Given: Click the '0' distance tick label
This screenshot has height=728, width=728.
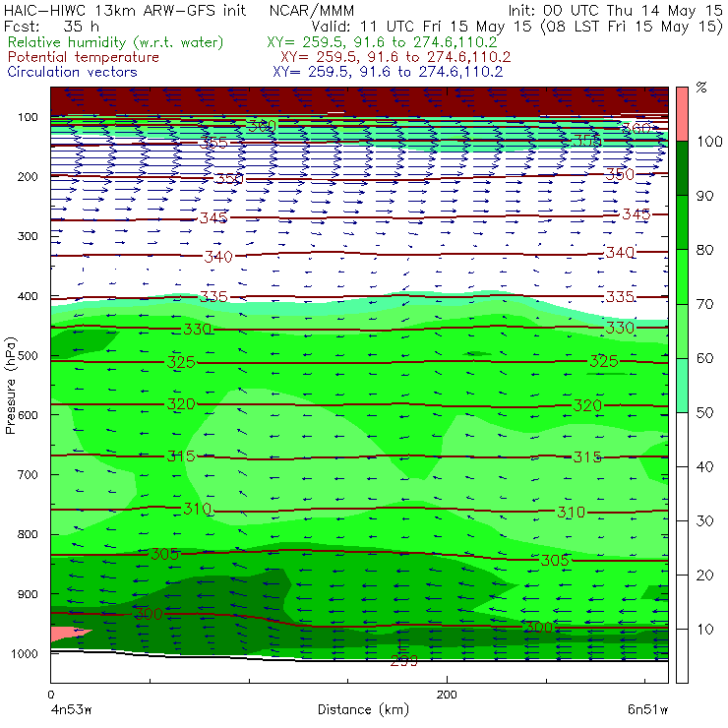Looking at the screenshot, I should point(50,695).
